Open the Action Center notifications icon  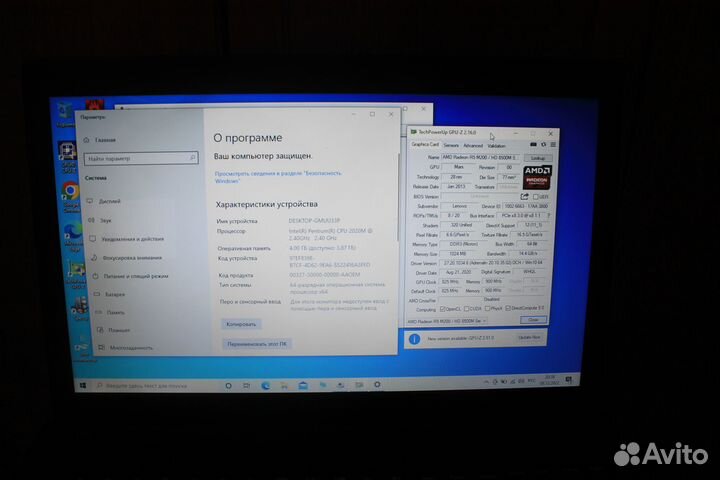pyautogui.click(x=568, y=380)
